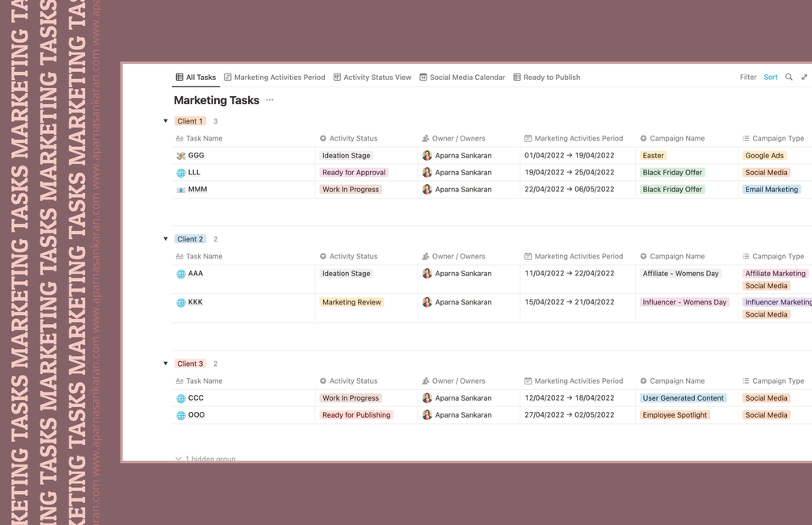Screen dimensions: 812x525
Task: Click the Black Friday Offer tag in the LLL row
Action: click(672, 172)
